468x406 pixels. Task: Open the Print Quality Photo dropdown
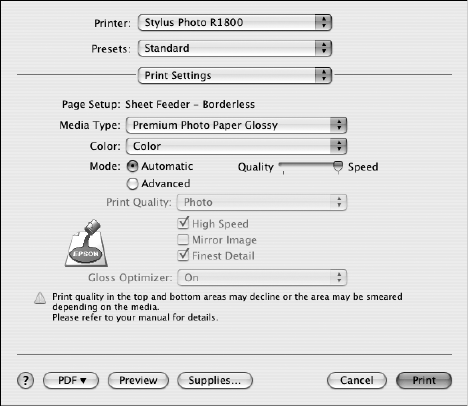262,202
